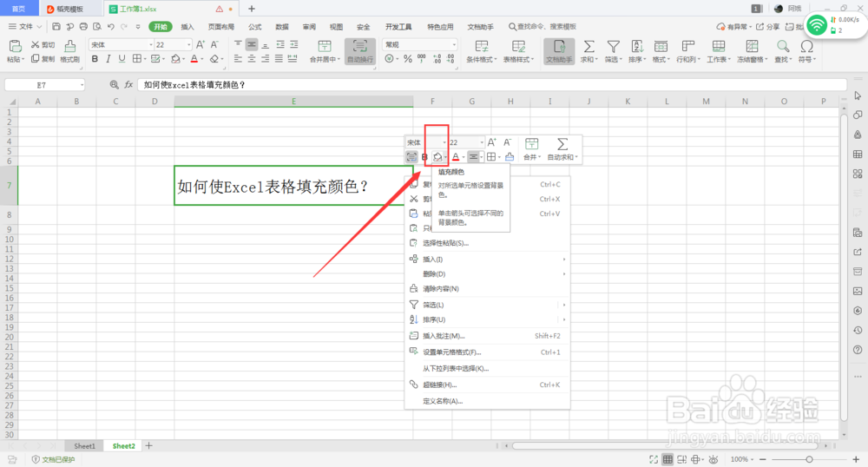Toggle Underline in the ribbon
The image size is (868, 467).
point(122,59)
